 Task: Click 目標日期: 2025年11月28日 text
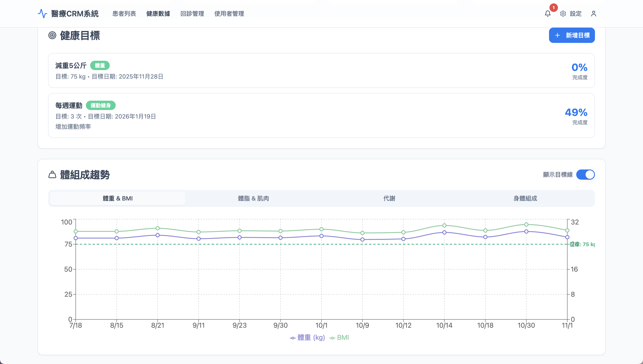click(127, 76)
